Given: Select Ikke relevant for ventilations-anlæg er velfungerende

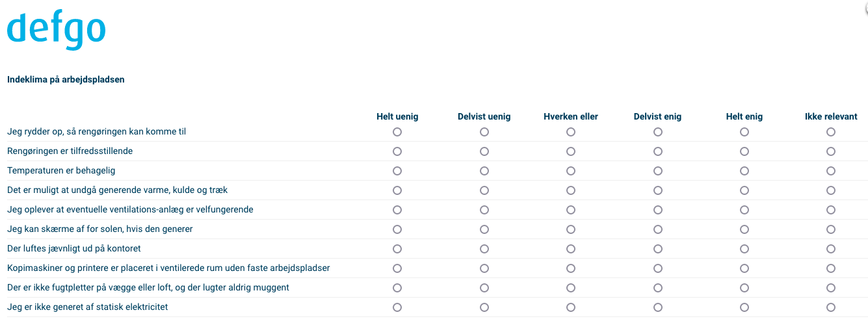Looking at the screenshot, I should tap(831, 210).
